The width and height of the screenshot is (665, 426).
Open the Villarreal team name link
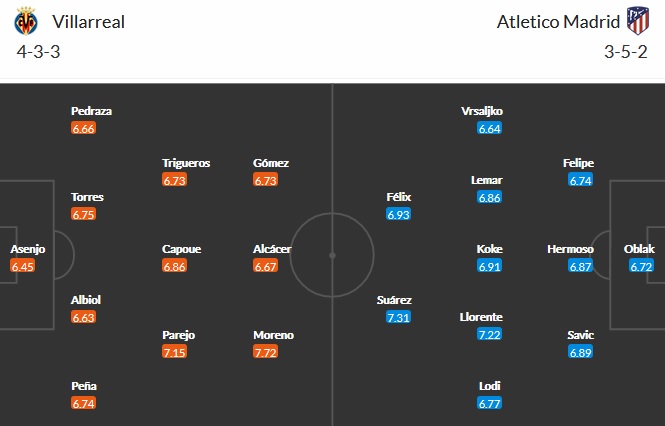click(89, 20)
